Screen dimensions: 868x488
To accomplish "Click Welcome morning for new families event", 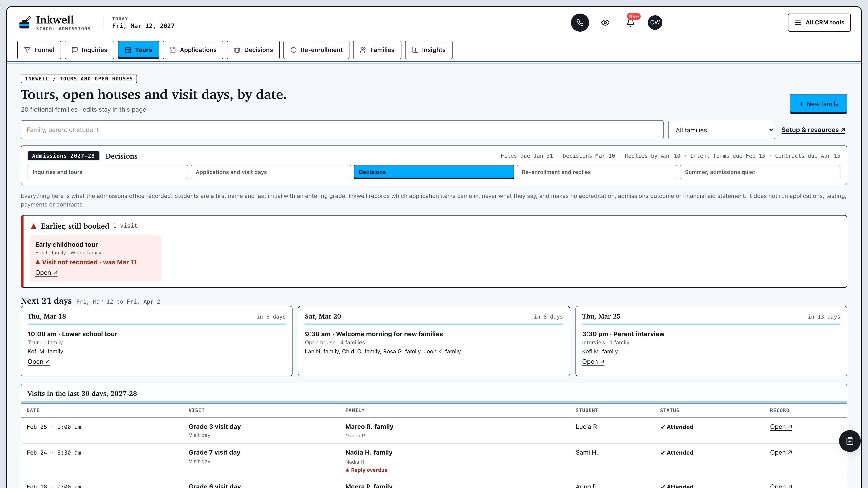I will tap(374, 334).
